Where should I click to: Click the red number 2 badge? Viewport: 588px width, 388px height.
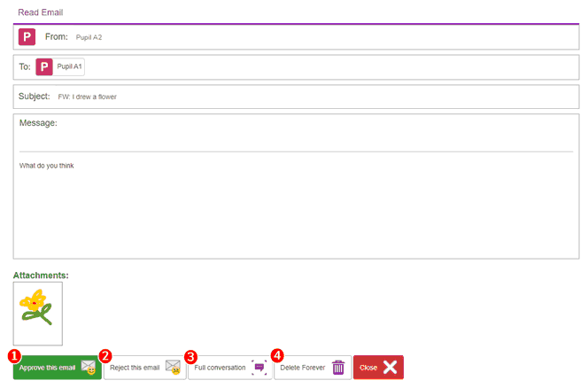[105, 355]
